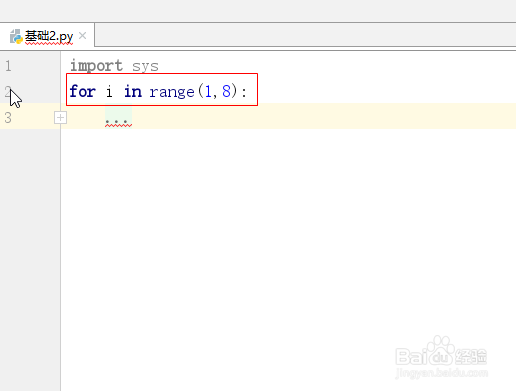Click the 'in' keyword on line 2
Screen dimensions: 516x391
pyautogui.click(x=133, y=91)
